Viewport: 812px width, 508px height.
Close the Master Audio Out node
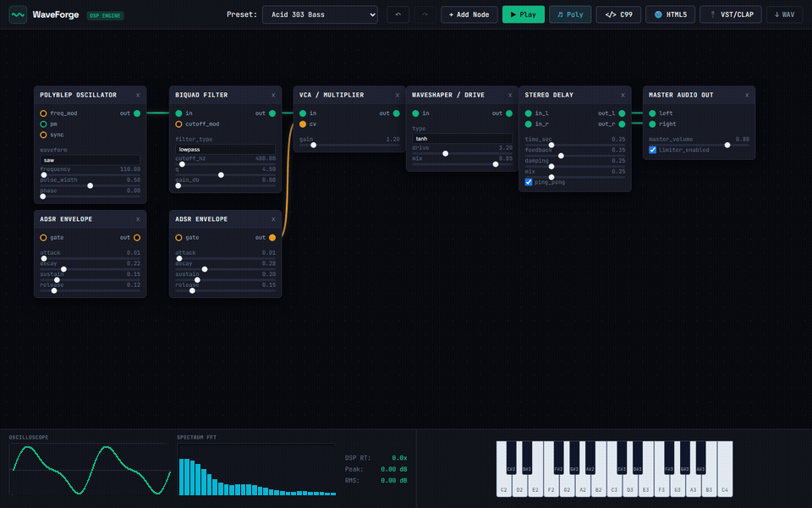[747, 96]
